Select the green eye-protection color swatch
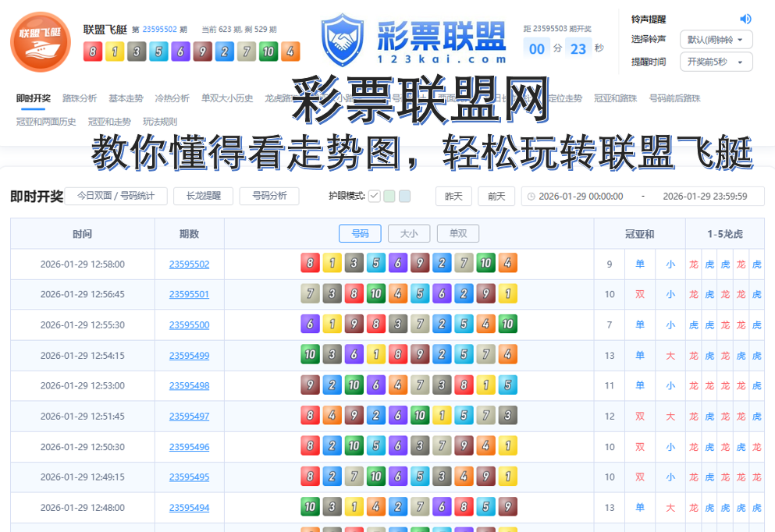 tap(389, 196)
